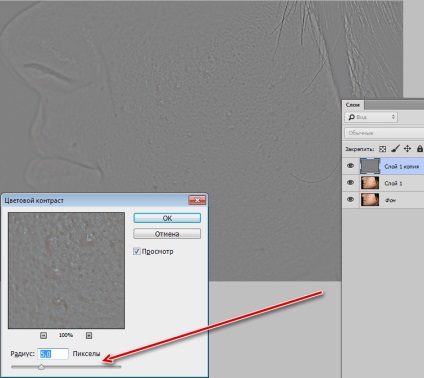This screenshot has width=424, height=378.
Task: Click the lock transparent pixels icon
Action: point(383,149)
